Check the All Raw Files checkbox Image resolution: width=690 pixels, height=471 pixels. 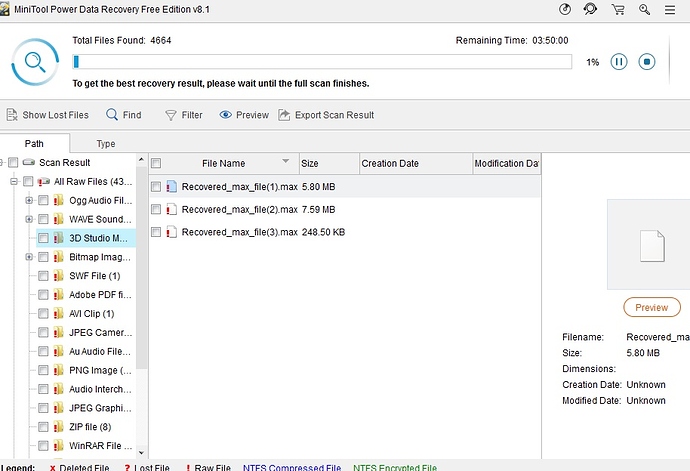click(x=28, y=181)
